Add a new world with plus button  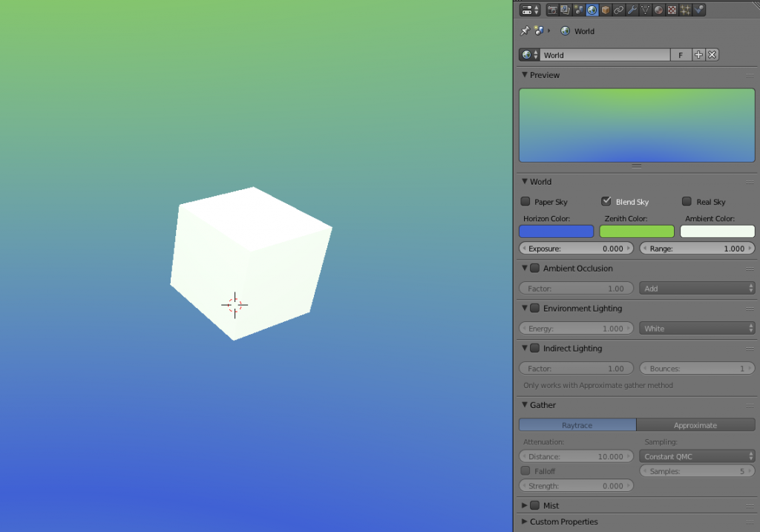pos(698,55)
